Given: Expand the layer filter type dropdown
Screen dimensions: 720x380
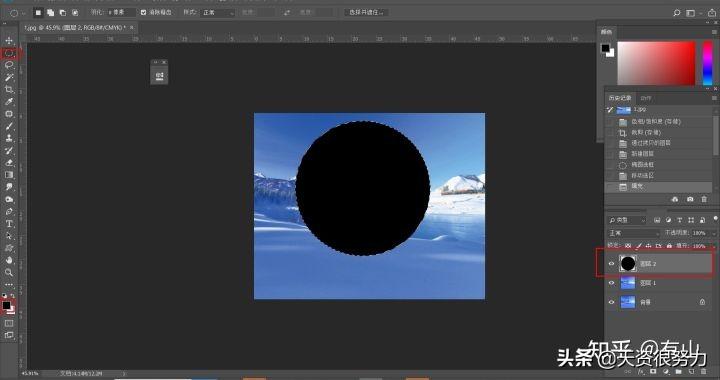Looking at the screenshot, I should (627, 220).
